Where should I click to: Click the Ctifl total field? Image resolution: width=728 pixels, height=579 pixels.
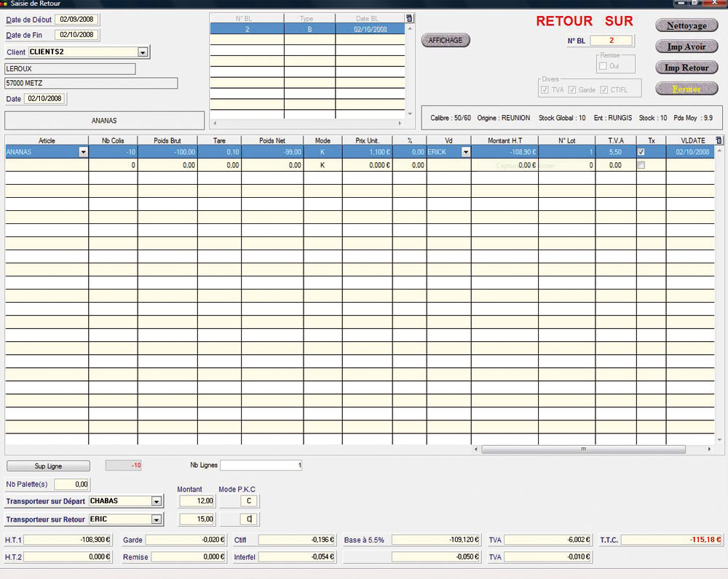click(x=297, y=540)
